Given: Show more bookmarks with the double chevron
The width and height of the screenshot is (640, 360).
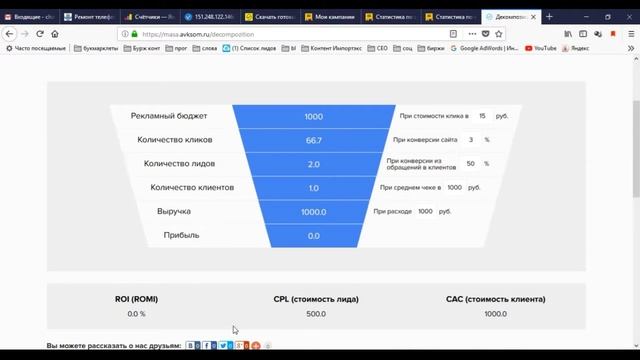Looking at the screenshot, I should coord(631,48).
